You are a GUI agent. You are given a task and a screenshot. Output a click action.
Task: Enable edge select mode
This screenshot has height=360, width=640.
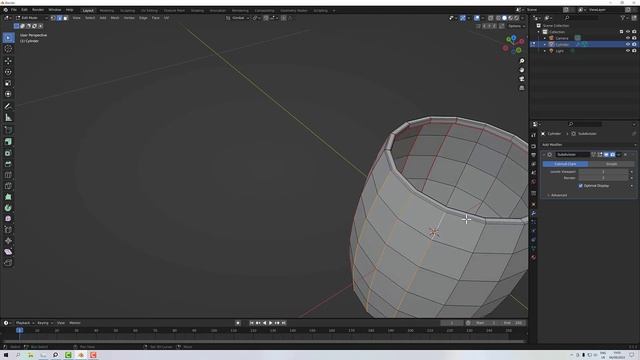click(59, 18)
